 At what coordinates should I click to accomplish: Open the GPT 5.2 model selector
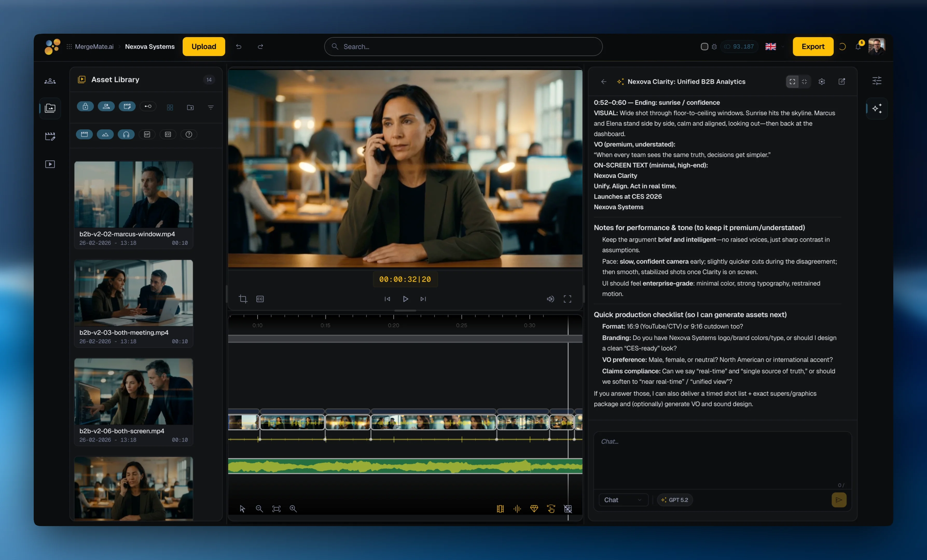pos(674,500)
